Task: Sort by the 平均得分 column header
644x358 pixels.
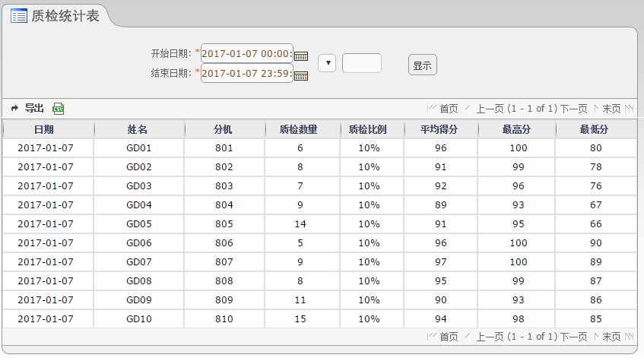Action: click(439, 129)
